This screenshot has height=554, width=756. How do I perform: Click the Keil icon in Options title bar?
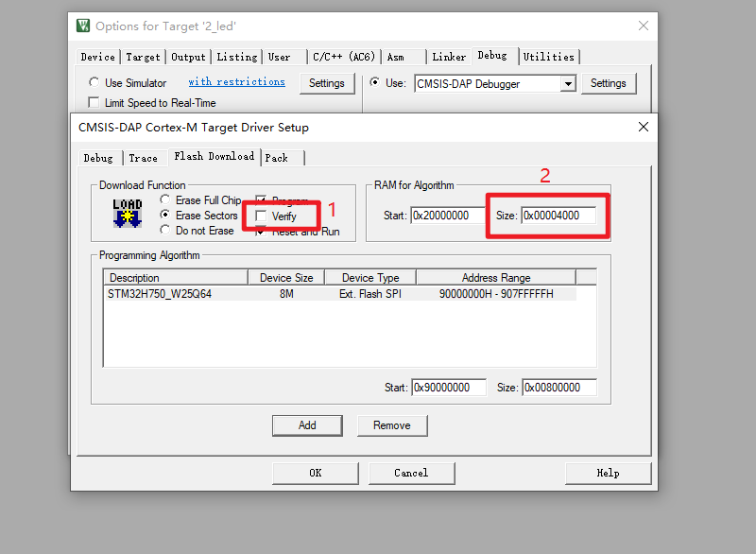pos(84,25)
